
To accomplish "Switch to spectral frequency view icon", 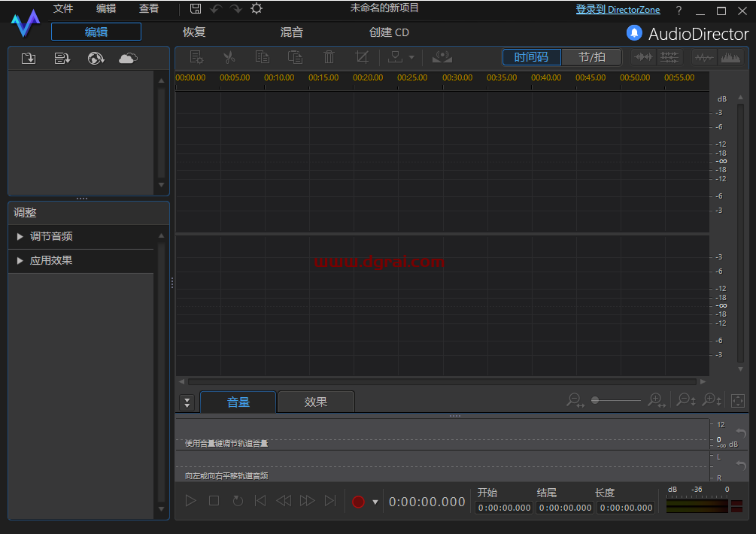I will click(x=731, y=57).
